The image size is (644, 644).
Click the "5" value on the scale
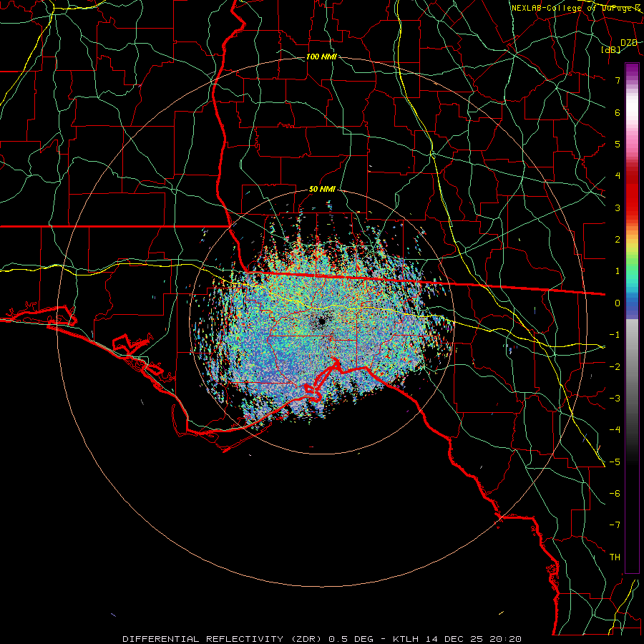(618, 144)
